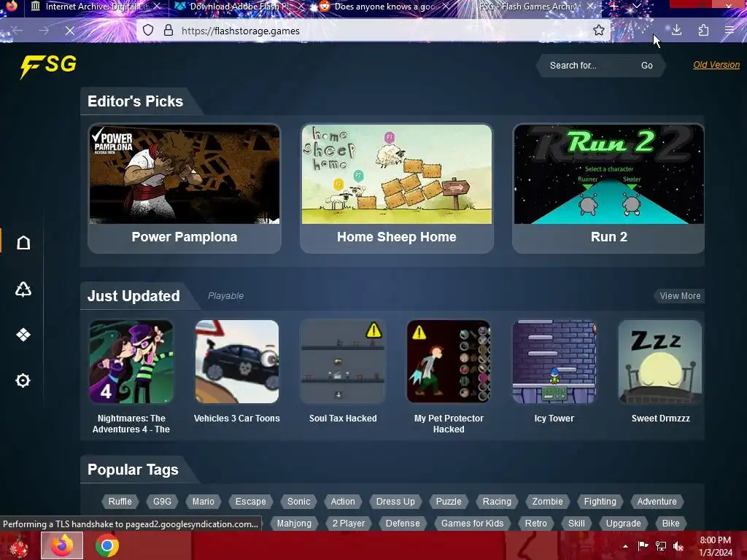Open the list all tabs dropdown arrow
The image size is (747, 560).
coord(636,6)
